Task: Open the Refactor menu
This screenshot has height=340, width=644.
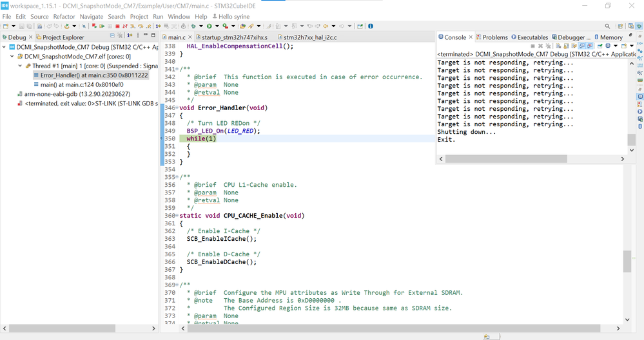Action: pos(64,17)
